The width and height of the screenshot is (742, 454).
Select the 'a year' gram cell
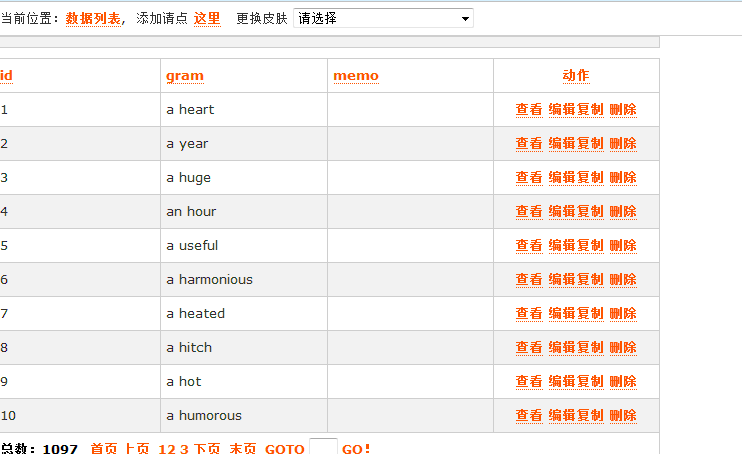(x=244, y=143)
